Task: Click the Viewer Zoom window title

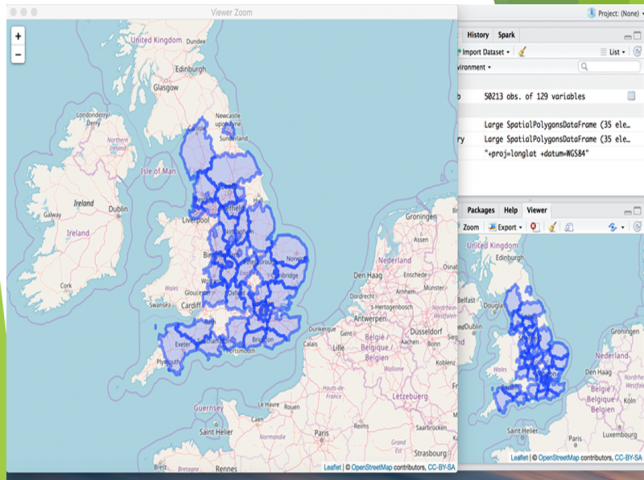Action: (x=232, y=12)
